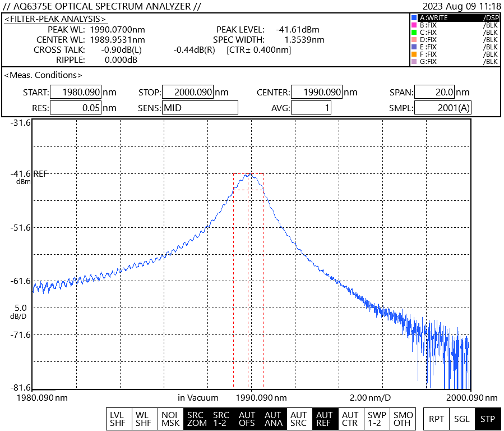This screenshot has height=431, width=504.
Task: Click the SWP 1-2 sweep key
Action: (x=375, y=419)
